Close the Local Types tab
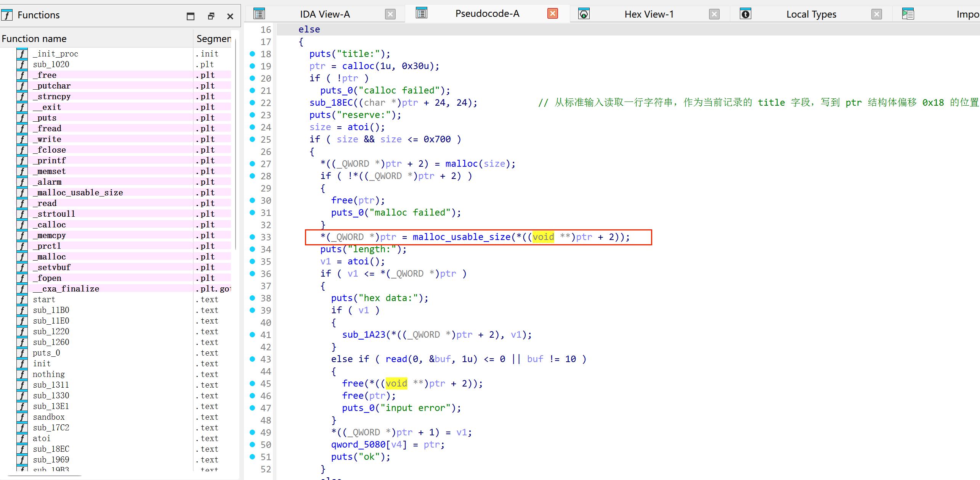Viewport: 980px width, 480px height. click(x=877, y=14)
